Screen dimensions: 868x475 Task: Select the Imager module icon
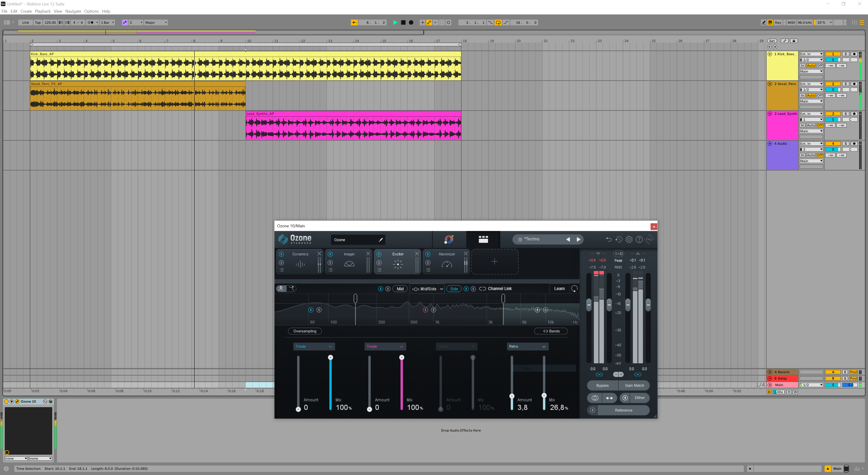[x=349, y=264]
